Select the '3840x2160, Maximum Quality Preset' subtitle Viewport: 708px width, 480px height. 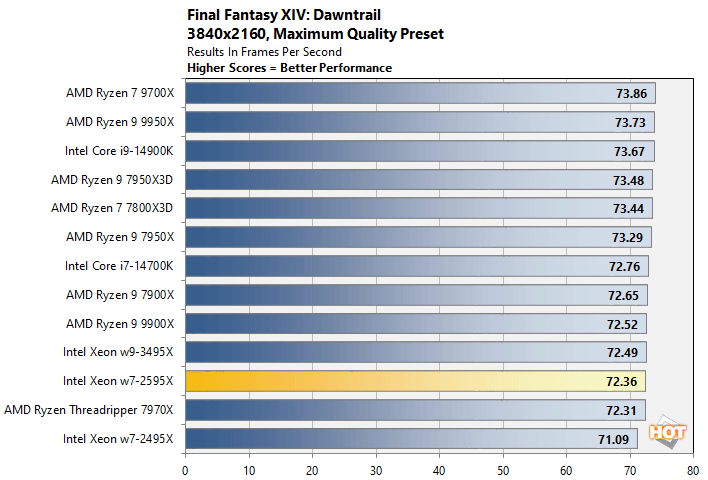(x=315, y=34)
